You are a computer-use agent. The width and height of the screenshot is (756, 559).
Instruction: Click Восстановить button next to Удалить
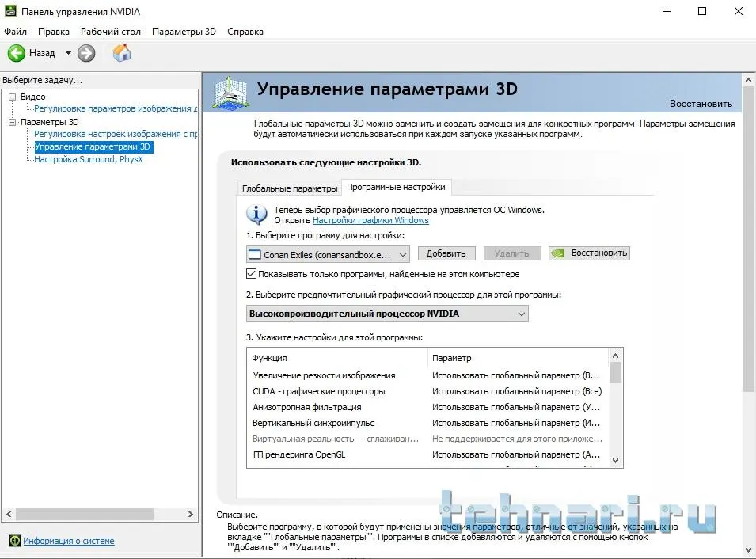coord(589,253)
